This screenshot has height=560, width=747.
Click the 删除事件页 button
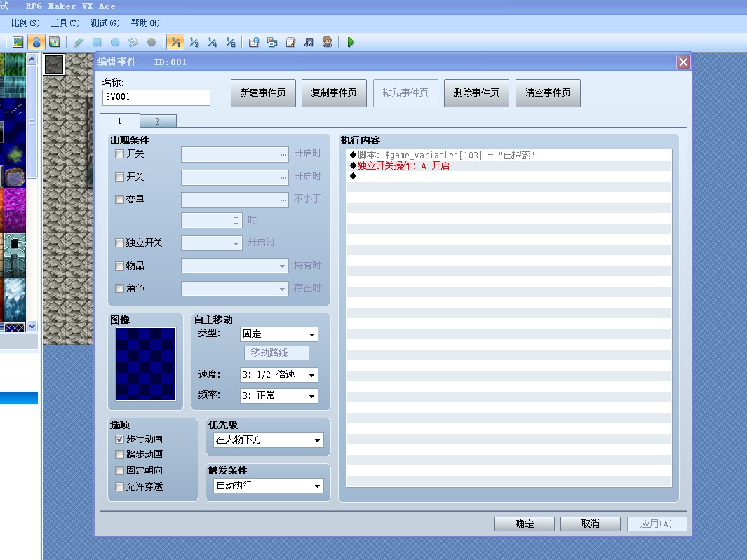point(476,93)
